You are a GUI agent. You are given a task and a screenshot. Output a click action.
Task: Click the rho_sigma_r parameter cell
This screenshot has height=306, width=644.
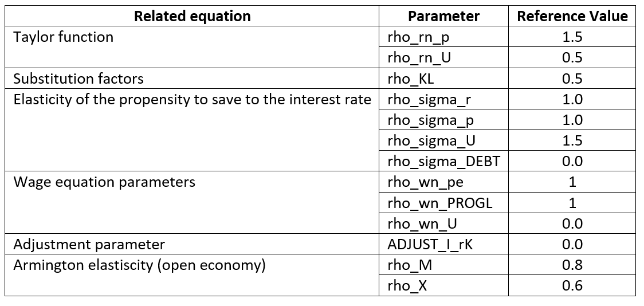[443, 99]
